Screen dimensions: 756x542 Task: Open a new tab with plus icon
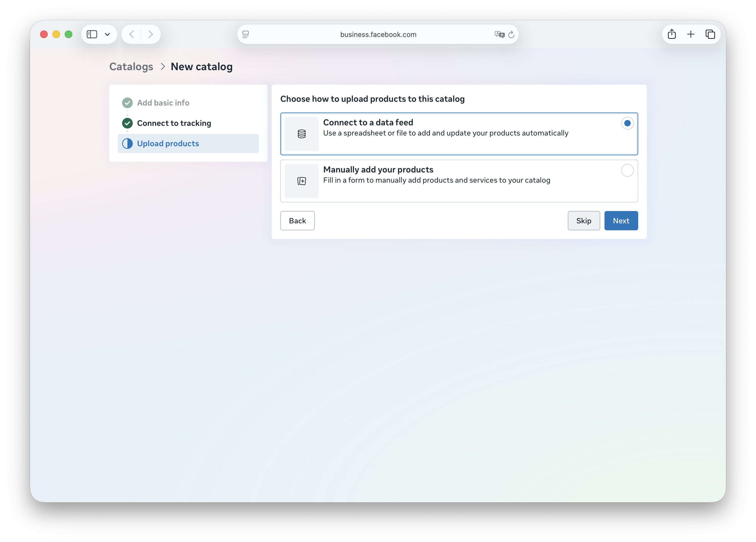pyautogui.click(x=691, y=34)
